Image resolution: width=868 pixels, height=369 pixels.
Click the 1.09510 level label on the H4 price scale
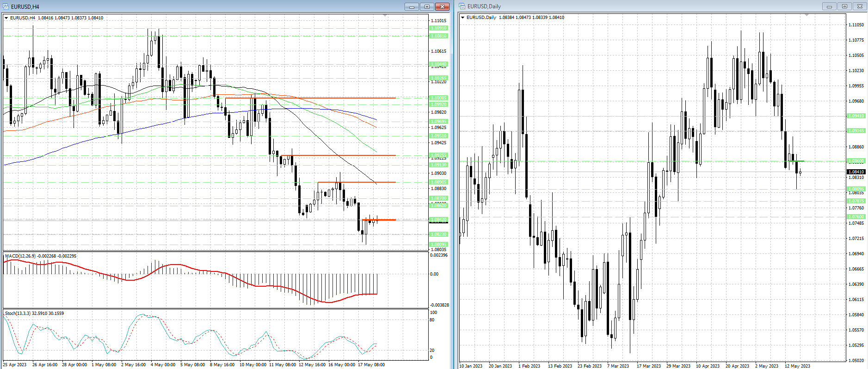(x=439, y=136)
